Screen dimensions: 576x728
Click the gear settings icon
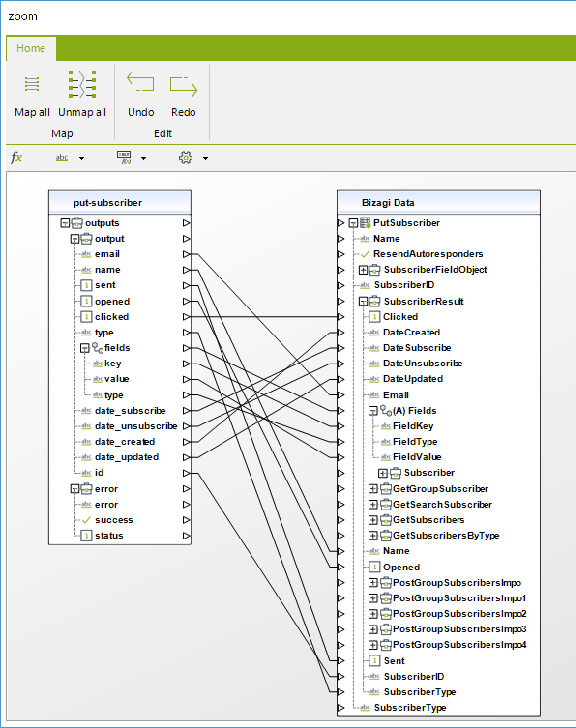click(x=186, y=158)
